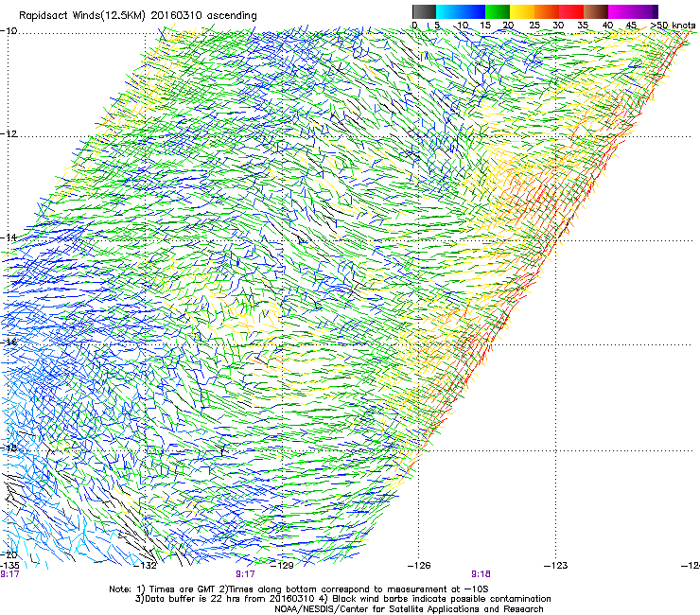Click the "-132" longitude axis label
Image resolution: width=700 pixels, height=615 pixels.
click(146, 566)
